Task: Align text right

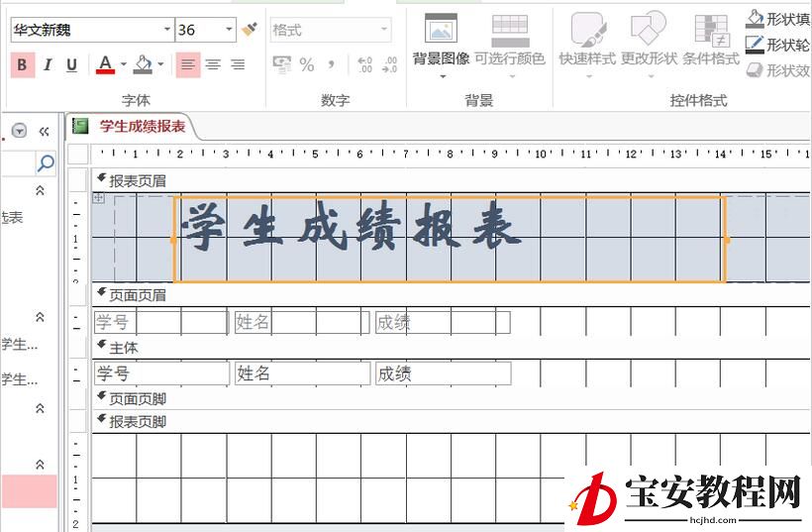Action: pyautogui.click(x=238, y=64)
